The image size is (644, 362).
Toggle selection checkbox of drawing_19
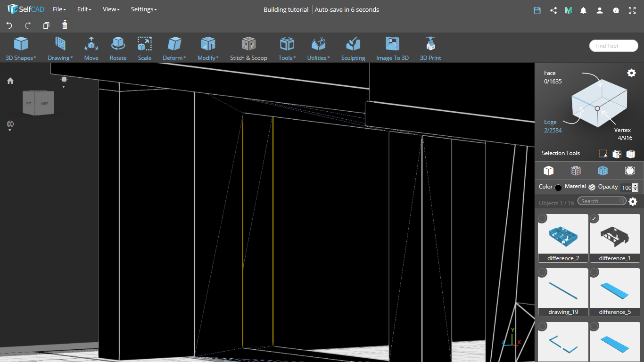pyautogui.click(x=543, y=272)
